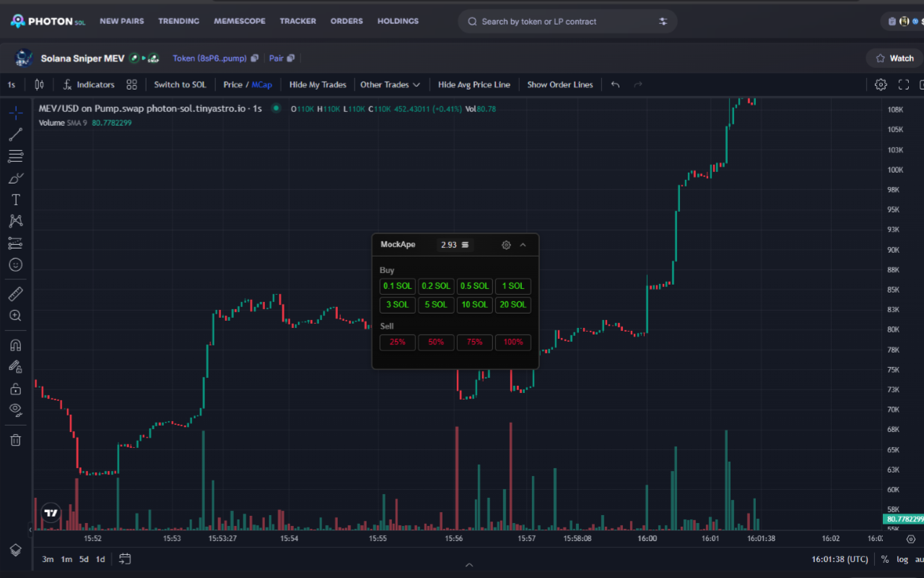This screenshot has height=578, width=924.
Task: Sell 100% via MockApe panel
Action: pyautogui.click(x=513, y=342)
